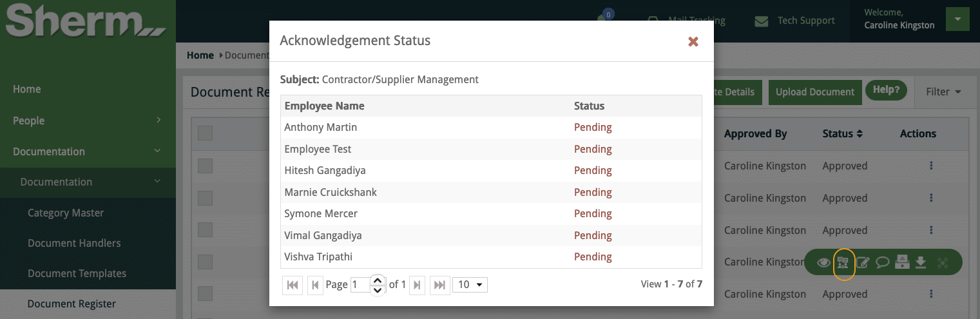Open the user account dropdown arrow
980x319 pixels.
pyautogui.click(x=957, y=19)
